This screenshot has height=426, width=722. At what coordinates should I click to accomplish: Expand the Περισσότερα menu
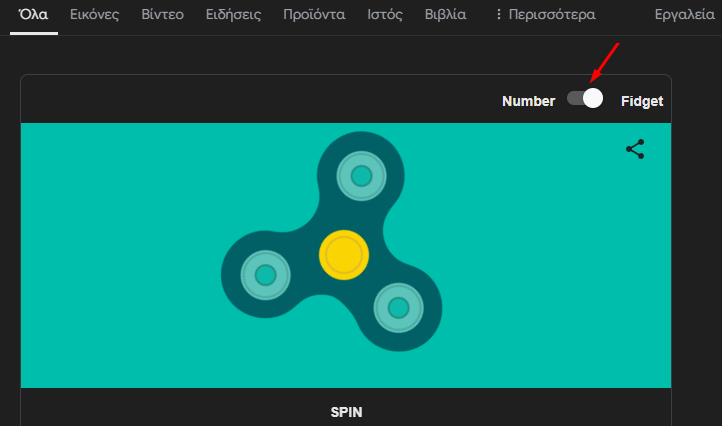click(545, 15)
